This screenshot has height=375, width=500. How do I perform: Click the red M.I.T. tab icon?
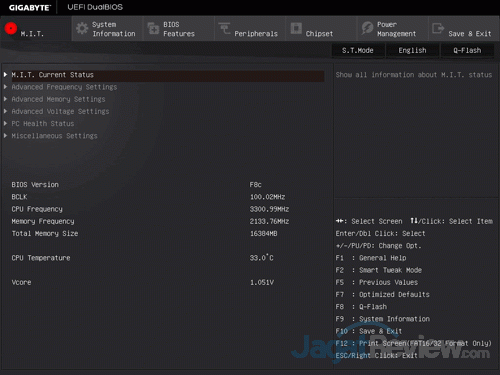[11, 29]
